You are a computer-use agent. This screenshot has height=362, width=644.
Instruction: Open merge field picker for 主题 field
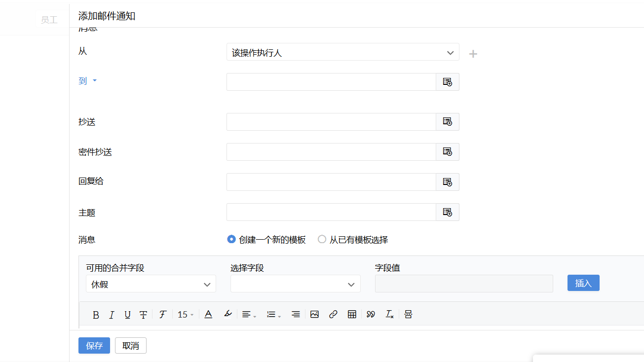click(x=447, y=212)
